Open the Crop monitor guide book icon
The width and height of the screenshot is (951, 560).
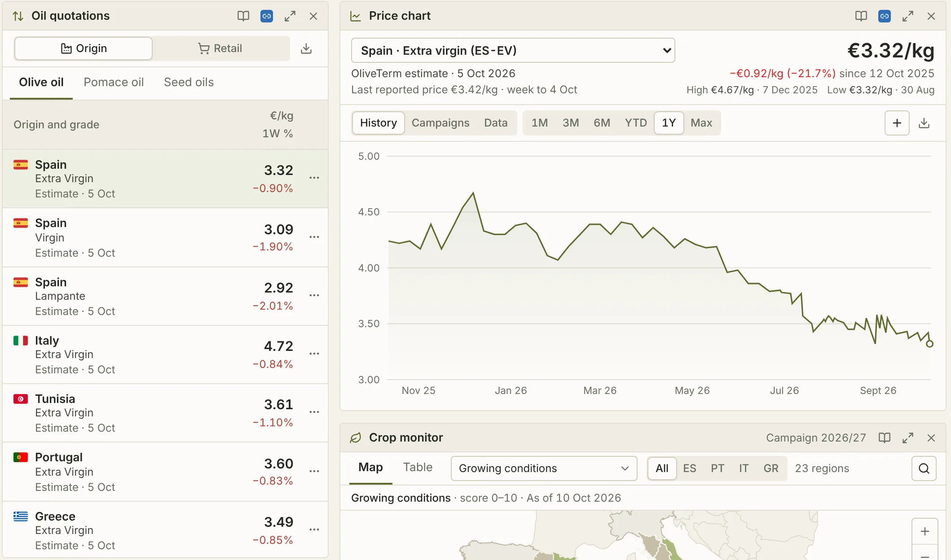pos(885,438)
